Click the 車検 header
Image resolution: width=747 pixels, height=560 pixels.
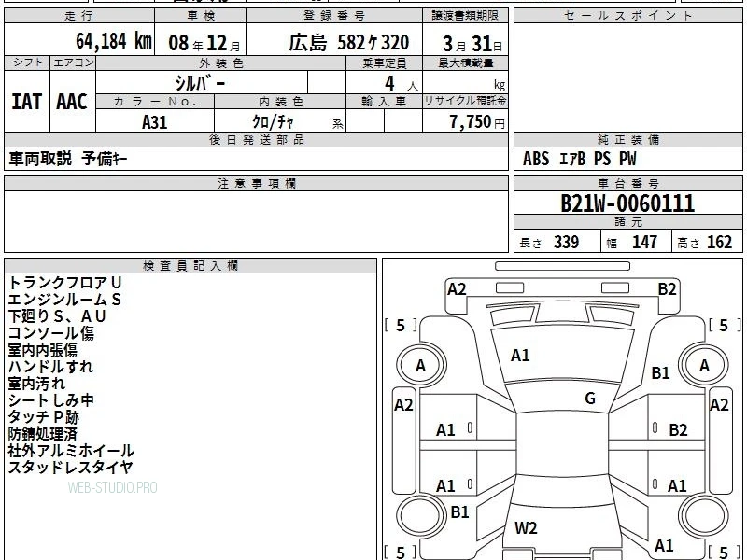[201, 16]
